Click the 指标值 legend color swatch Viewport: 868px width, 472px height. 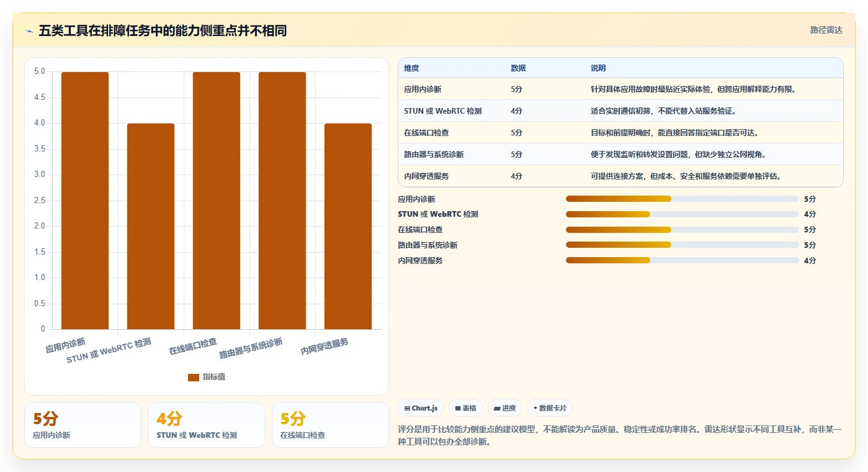click(194, 377)
